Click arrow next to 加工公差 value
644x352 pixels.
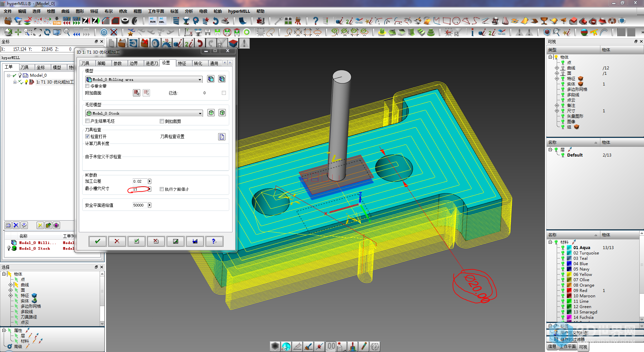(150, 181)
